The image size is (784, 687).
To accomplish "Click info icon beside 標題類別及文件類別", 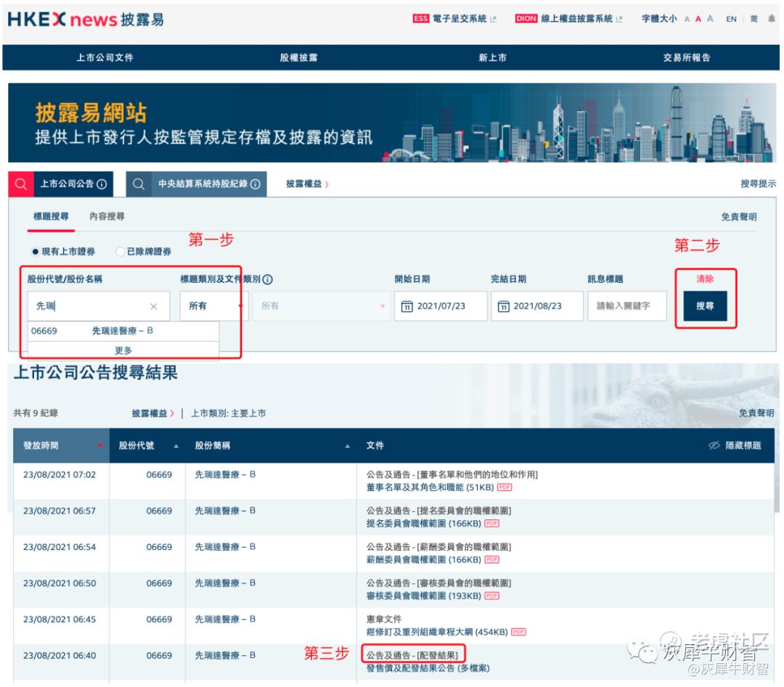I will tap(267, 279).
